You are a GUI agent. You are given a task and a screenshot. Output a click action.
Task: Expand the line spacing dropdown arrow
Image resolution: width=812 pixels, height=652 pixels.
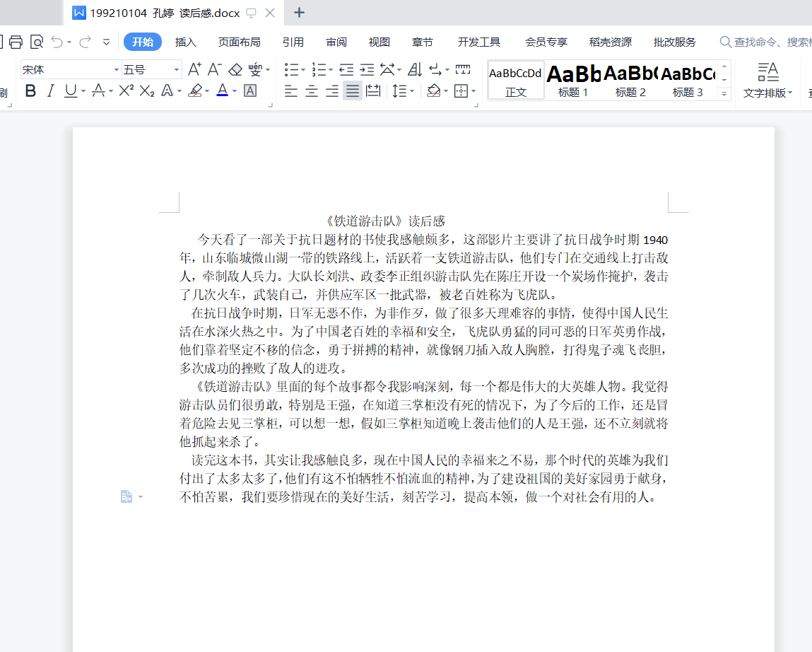pyautogui.click(x=412, y=91)
